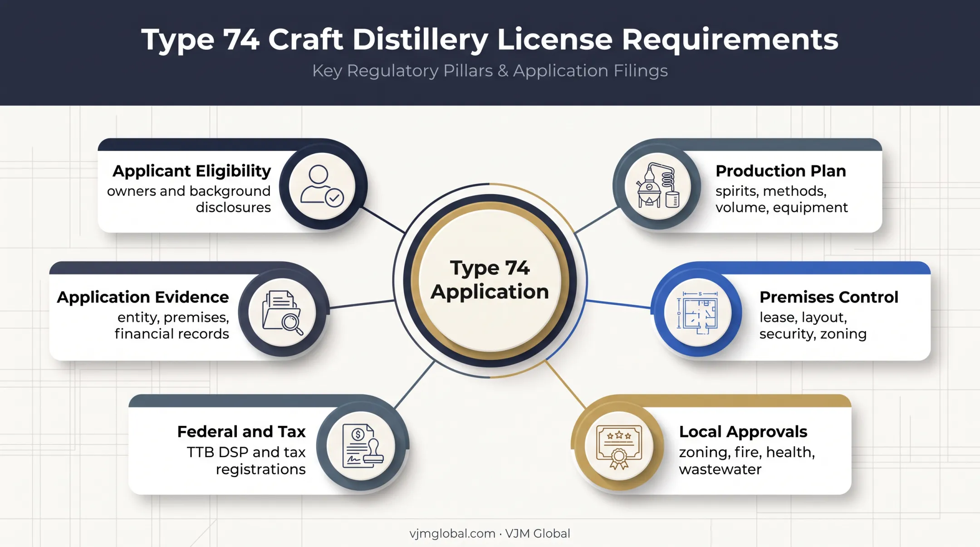The image size is (980, 547).
Task: Click the 'vjmglobal.com · VJM Global' footer
Action: (x=490, y=533)
